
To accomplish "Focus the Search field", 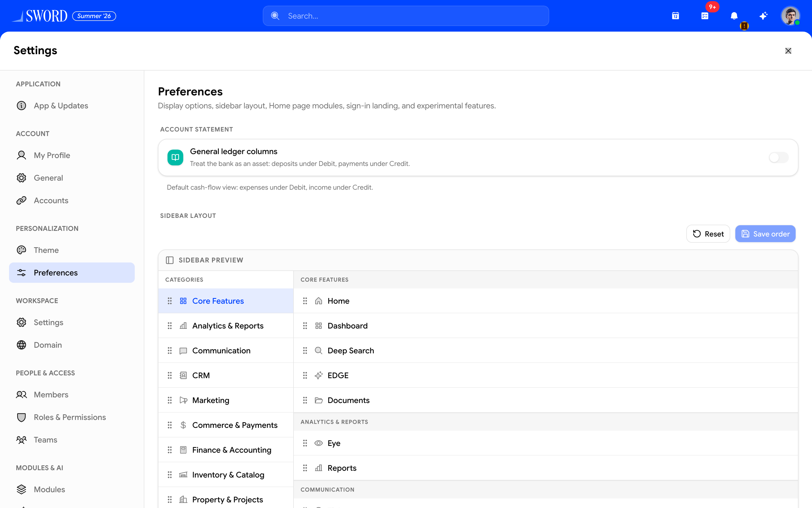I will pyautogui.click(x=406, y=16).
